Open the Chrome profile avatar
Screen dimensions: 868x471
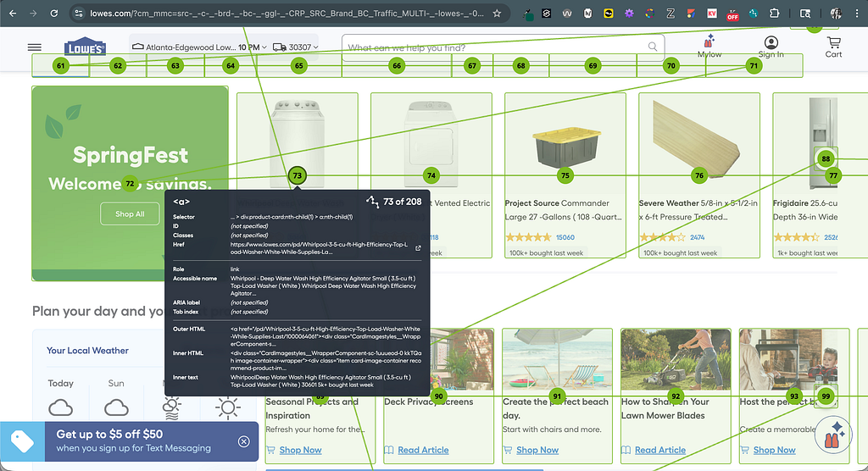[x=836, y=14]
